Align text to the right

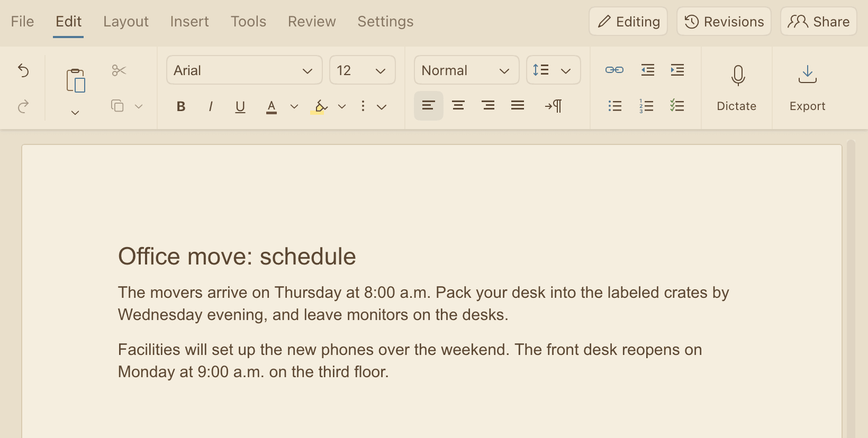[x=488, y=106]
